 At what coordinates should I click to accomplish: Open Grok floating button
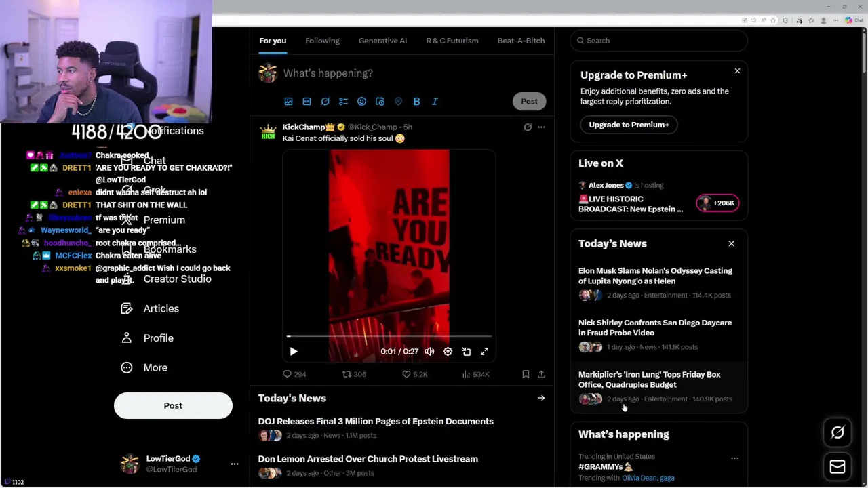tap(837, 433)
